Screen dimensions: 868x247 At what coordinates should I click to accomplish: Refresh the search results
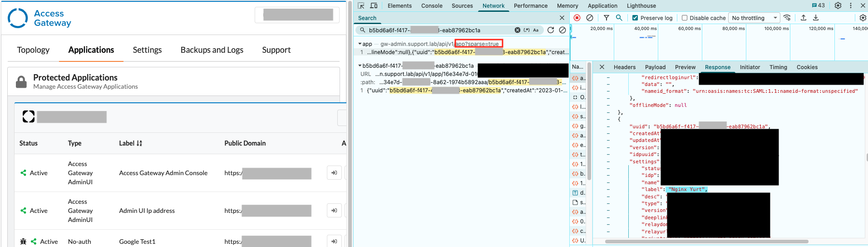tap(551, 30)
